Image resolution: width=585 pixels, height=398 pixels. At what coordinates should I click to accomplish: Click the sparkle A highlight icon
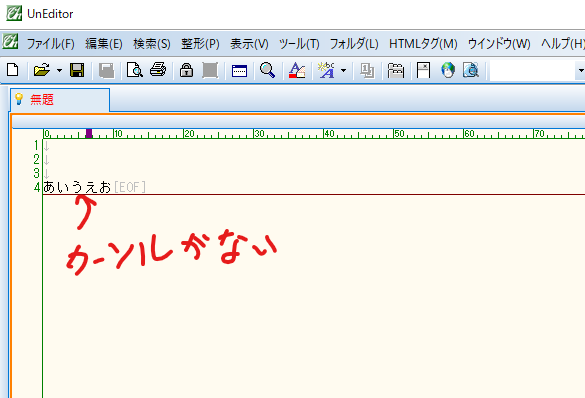[x=326, y=70]
